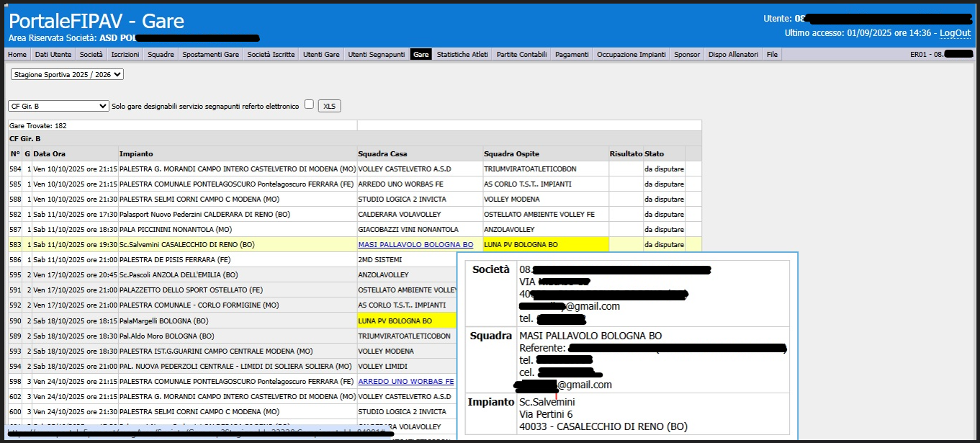
Task: Expand the Stagione Sportiva 2025 / 2026 dropdown
Action: tap(67, 74)
